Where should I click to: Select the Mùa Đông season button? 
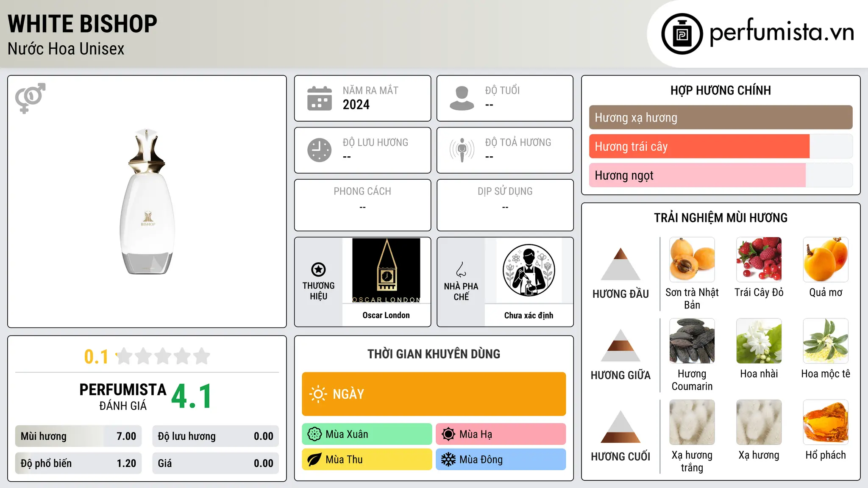501,460
